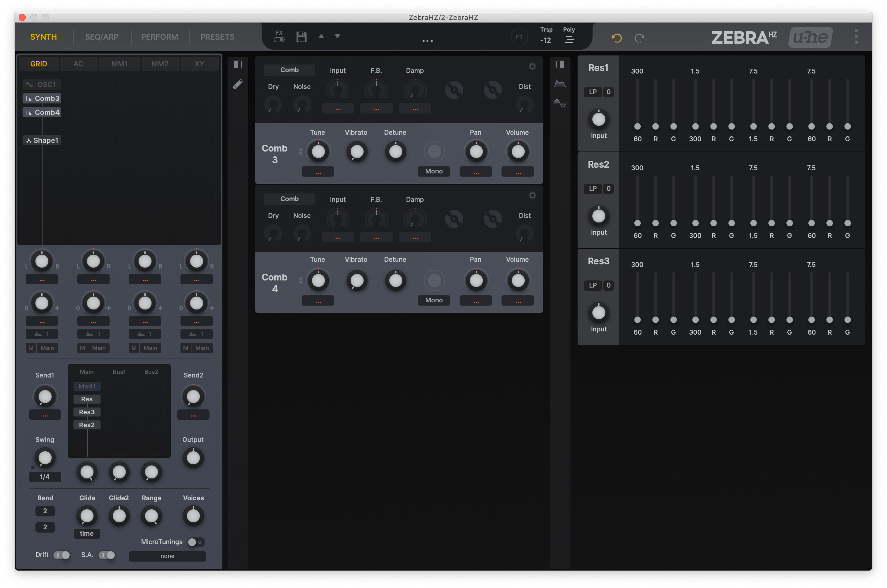Click the FT circle icon
Image resolution: width=887 pixels, height=588 pixels.
click(x=519, y=37)
